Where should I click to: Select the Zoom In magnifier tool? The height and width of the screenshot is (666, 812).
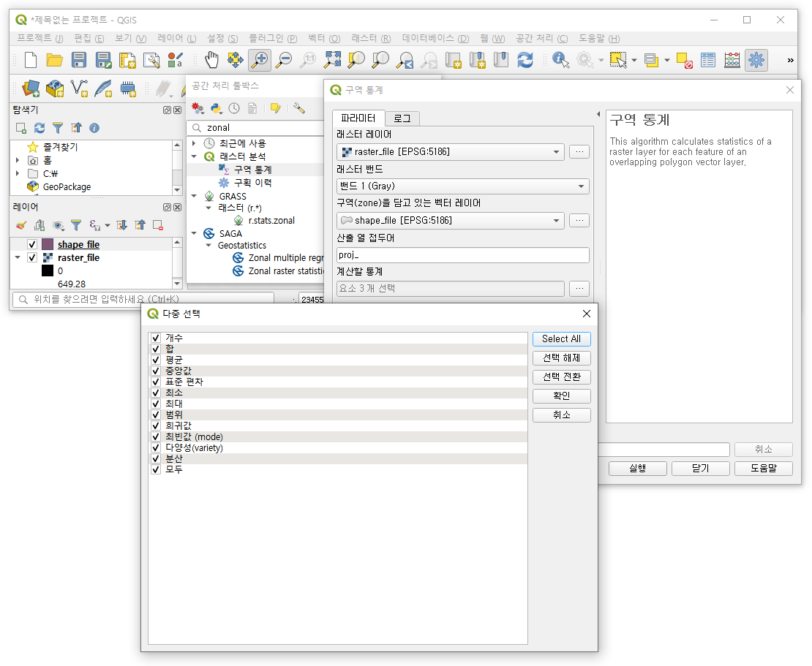click(x=260, y=60)
